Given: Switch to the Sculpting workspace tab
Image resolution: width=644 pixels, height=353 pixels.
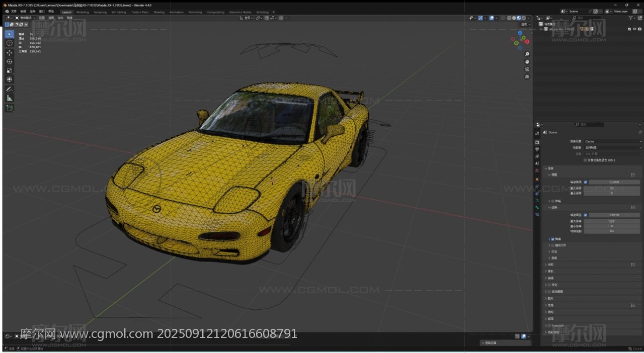Looking at the screenshot, I should point(100,12).
